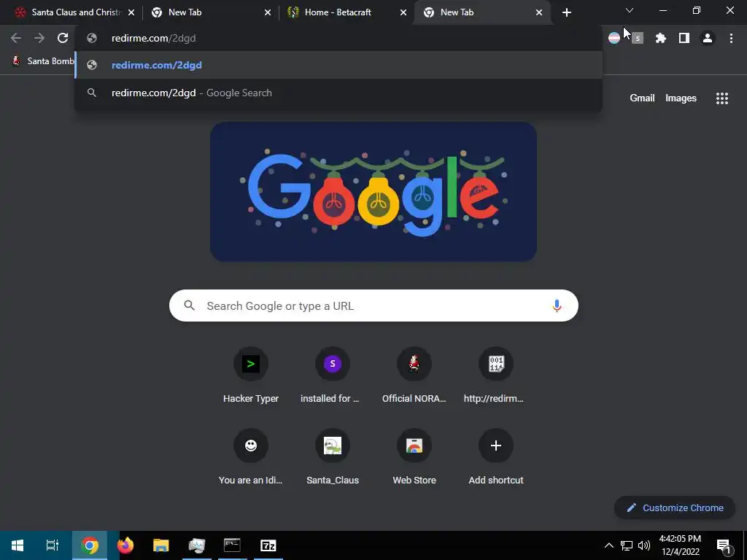Open a new tab with the plus button

point(566,12)
